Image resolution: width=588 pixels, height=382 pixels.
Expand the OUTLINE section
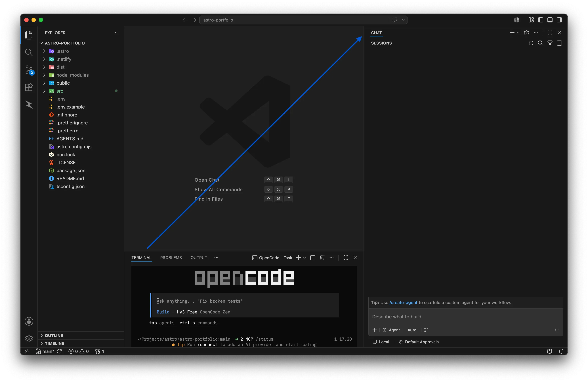(x=81, y=335)
